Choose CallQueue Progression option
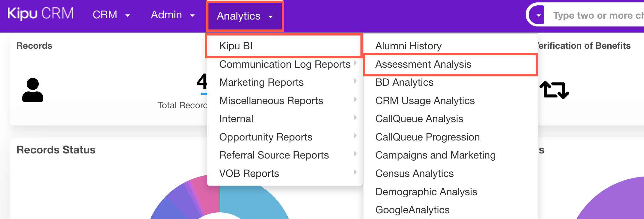The height and width of the screenshot is (219, 644). [x=427, y=137]
